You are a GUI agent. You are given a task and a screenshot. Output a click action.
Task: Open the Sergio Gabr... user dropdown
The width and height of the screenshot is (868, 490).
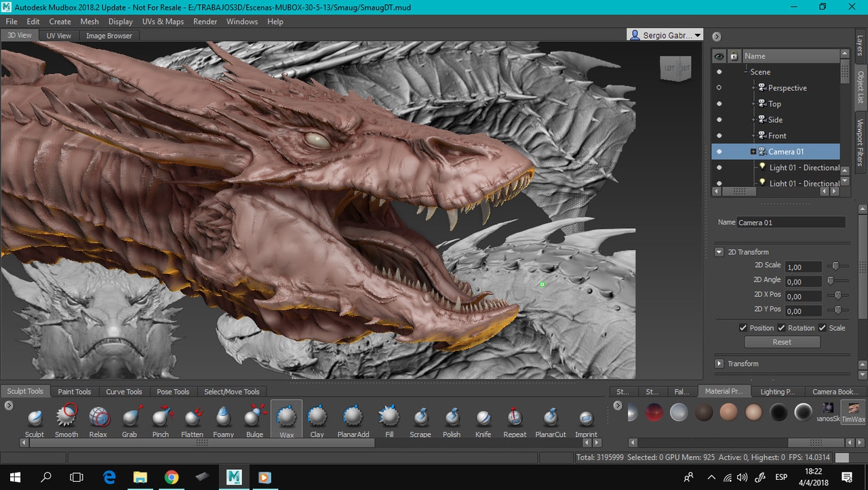click(665, 35)
